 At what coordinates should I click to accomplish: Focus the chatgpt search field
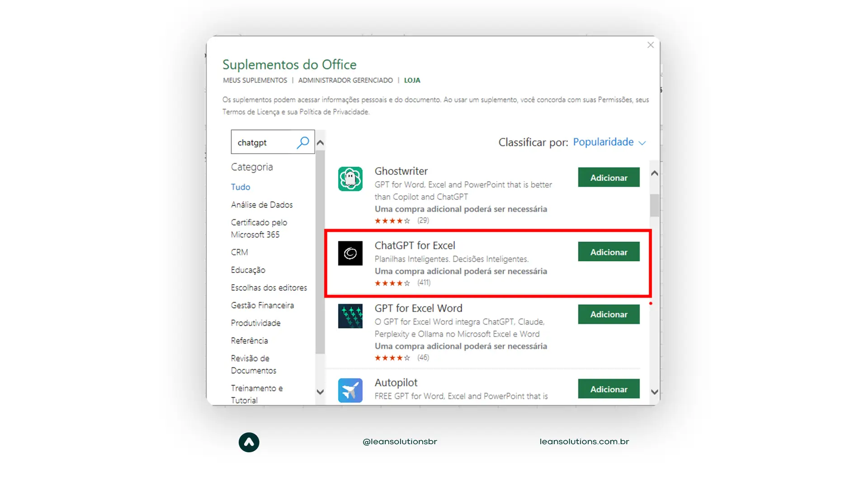[x=262, y=142]
